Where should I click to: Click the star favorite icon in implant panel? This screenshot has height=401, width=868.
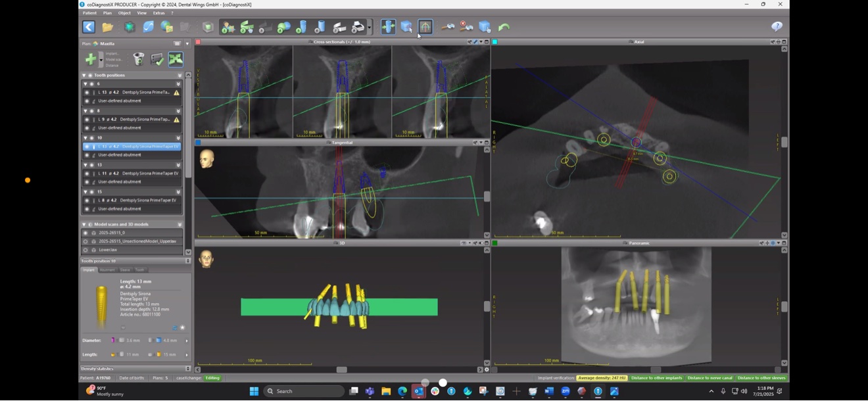coord(182,327)
